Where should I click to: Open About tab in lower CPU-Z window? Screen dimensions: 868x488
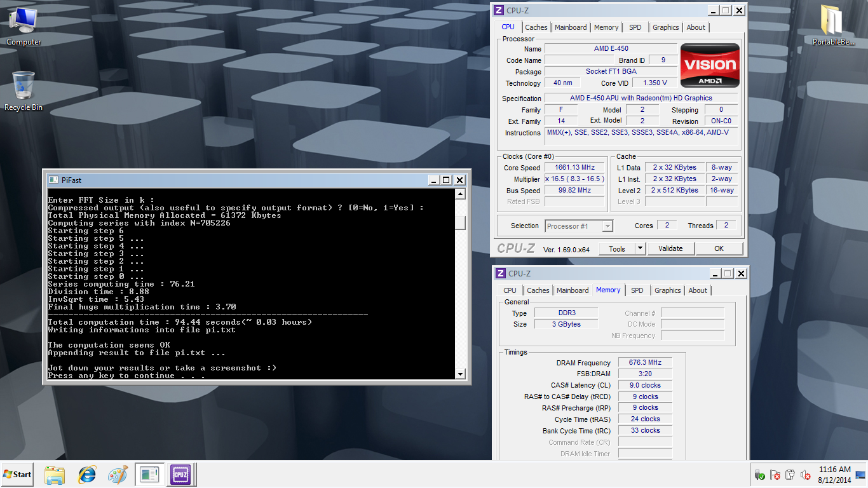tap(698, 290)
